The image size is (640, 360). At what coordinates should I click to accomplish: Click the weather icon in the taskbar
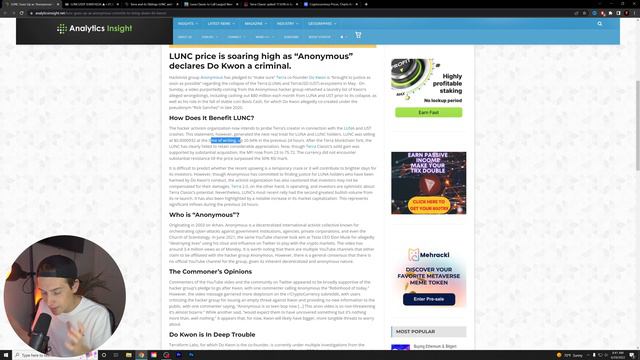pyautogui.click(x=559, y=355)
